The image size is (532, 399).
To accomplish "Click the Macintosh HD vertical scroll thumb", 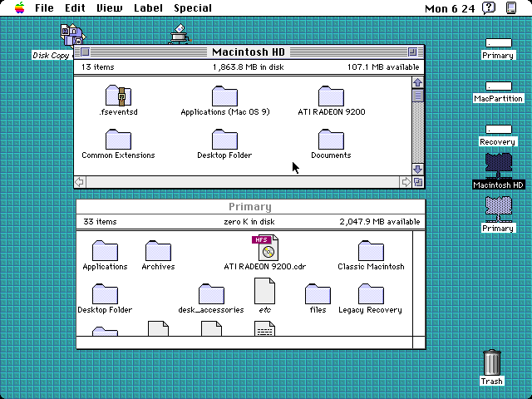I will coord(417,96).
